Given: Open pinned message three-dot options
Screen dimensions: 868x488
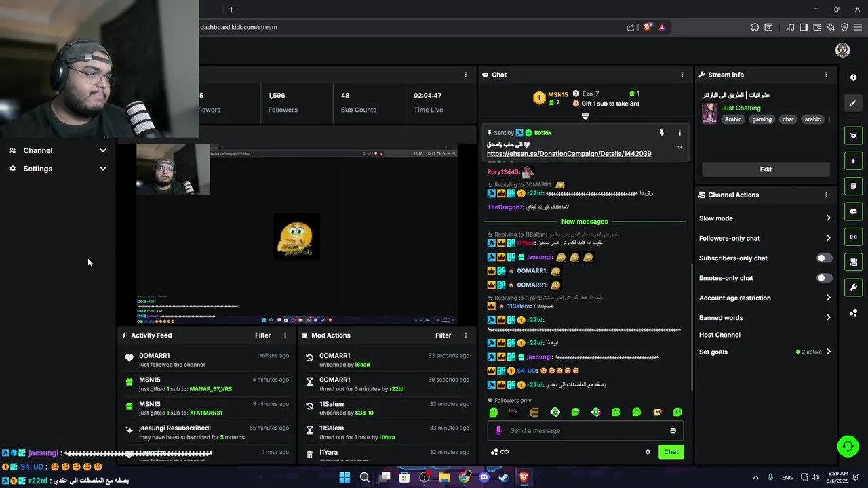Looking at the screenshot, I should 680,133.
